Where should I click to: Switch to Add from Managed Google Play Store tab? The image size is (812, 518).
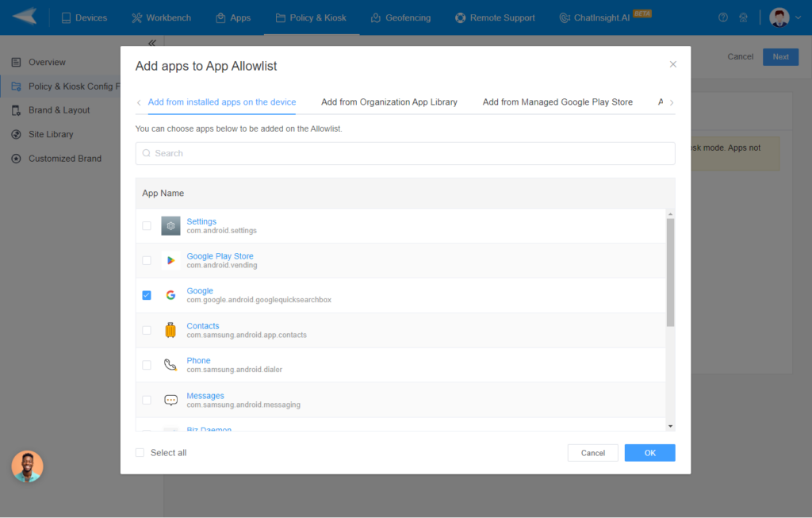click(x=557, y=102)
